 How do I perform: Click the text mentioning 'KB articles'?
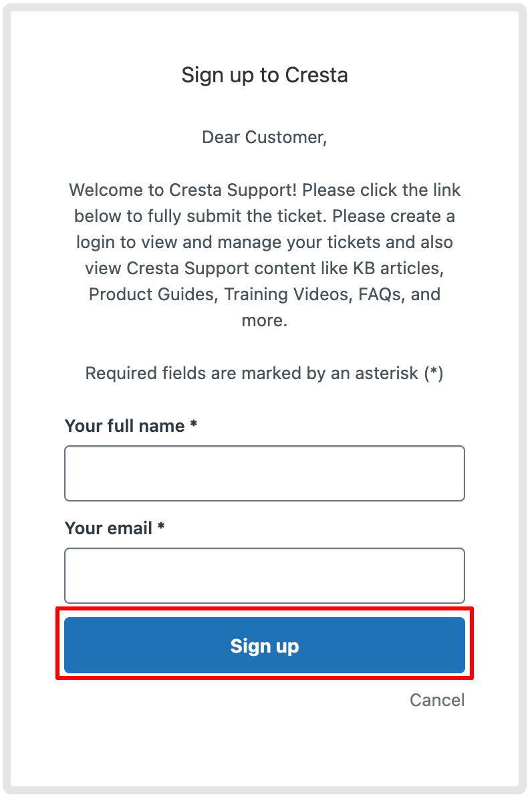point(264,268)
